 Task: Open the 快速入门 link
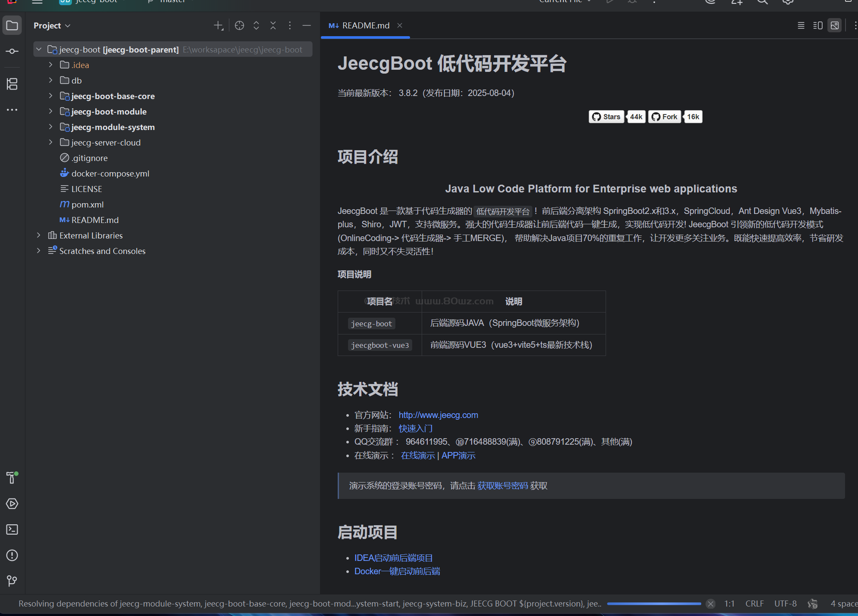pos(416,429)
